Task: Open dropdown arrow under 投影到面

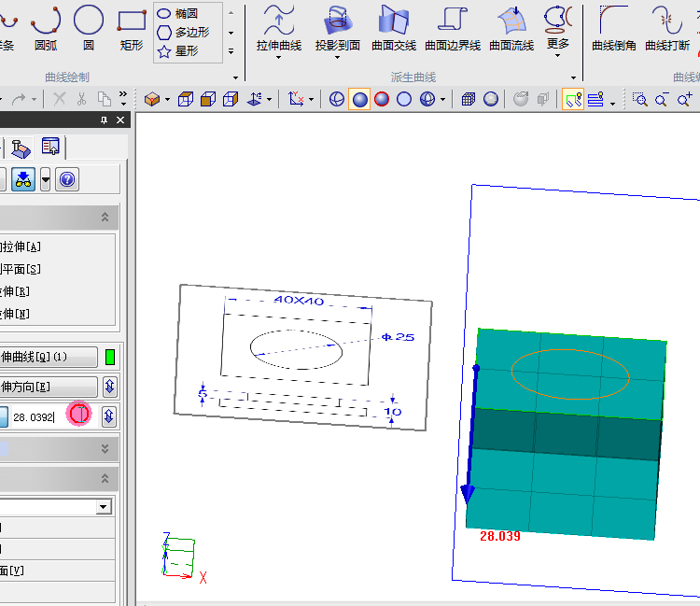Action: pos(338,57)
